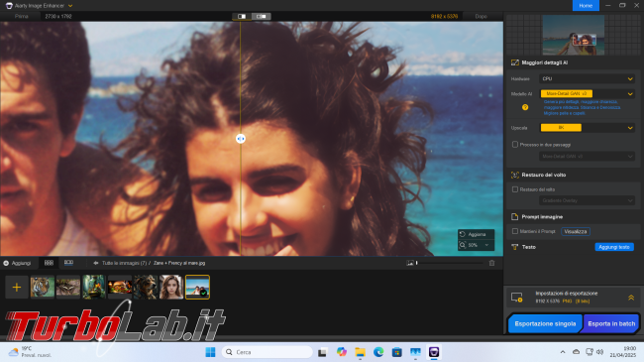
Task: Click the Aiarty Image Enhancer taskbar icon
Action: (434, 352)
